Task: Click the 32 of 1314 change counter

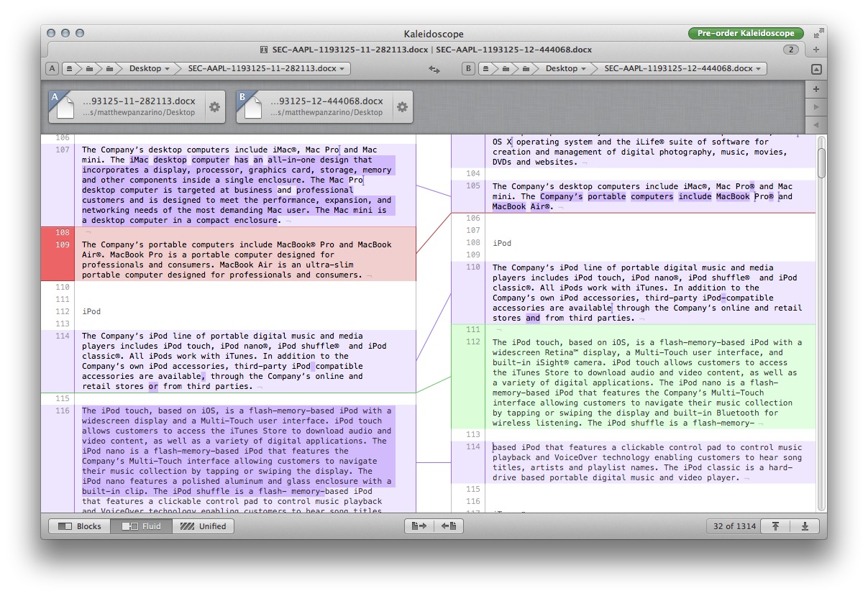Action: (735, 526)
